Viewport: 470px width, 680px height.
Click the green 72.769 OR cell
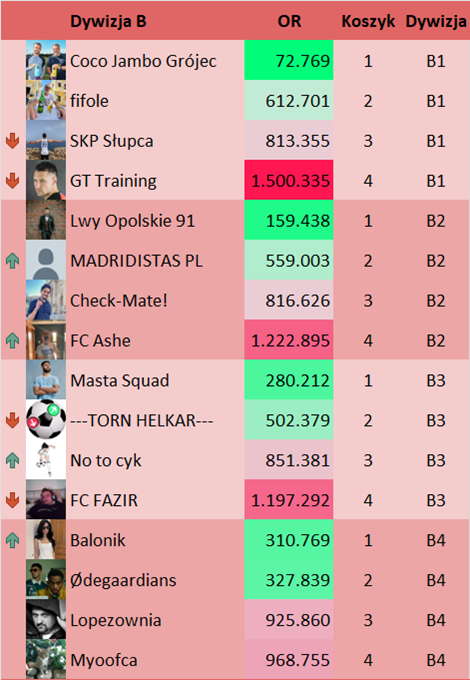(289, 60)
